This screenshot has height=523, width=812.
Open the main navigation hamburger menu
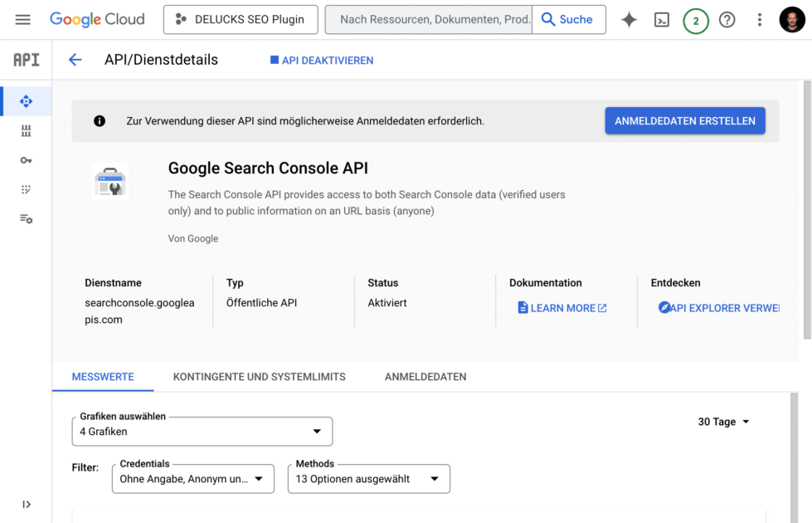(x=22, y=20)
